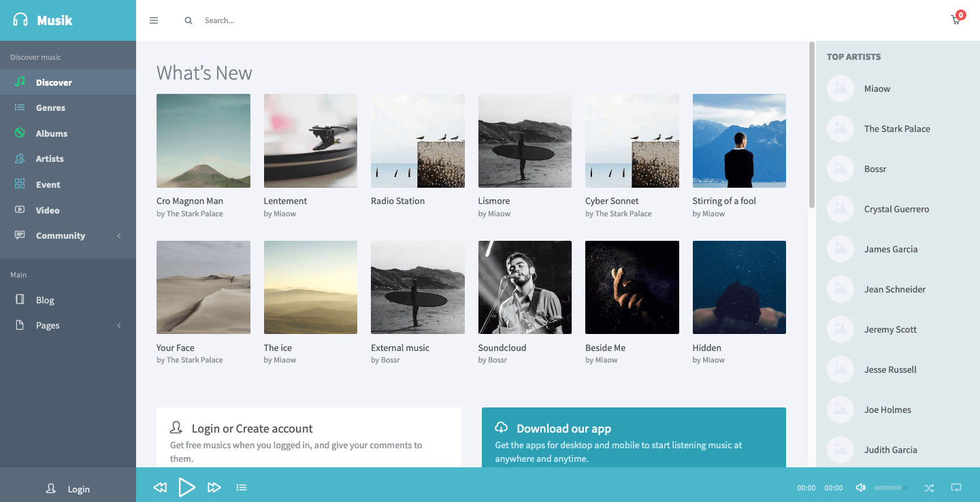Open Event in the sidebar
The image size is (980, 502).
68,184
